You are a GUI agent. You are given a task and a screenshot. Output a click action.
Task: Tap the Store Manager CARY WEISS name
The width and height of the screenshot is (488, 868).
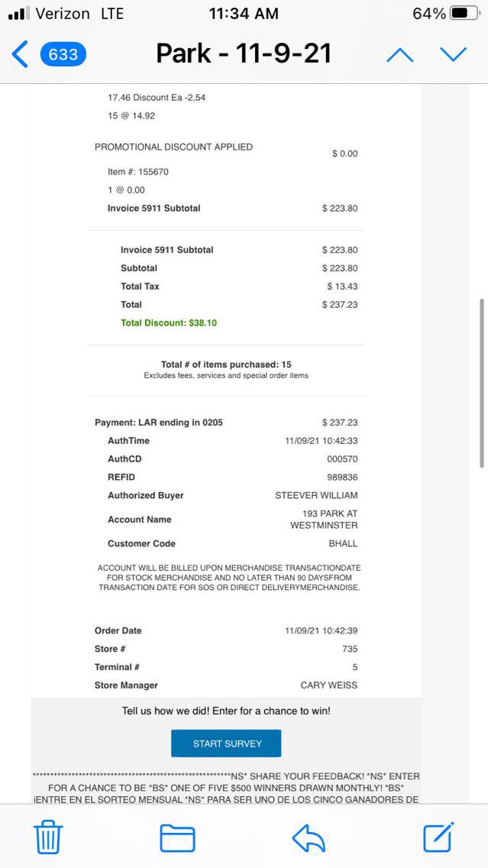[x=328, y=685]
